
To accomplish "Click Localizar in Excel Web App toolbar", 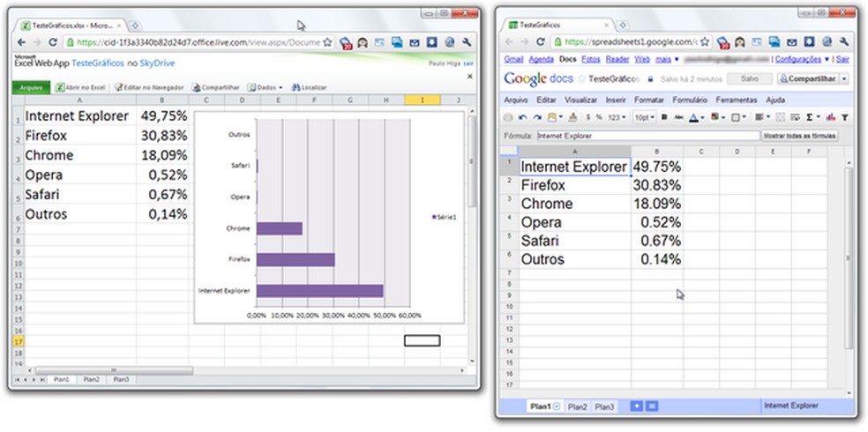I will click(x=309, y=87).
